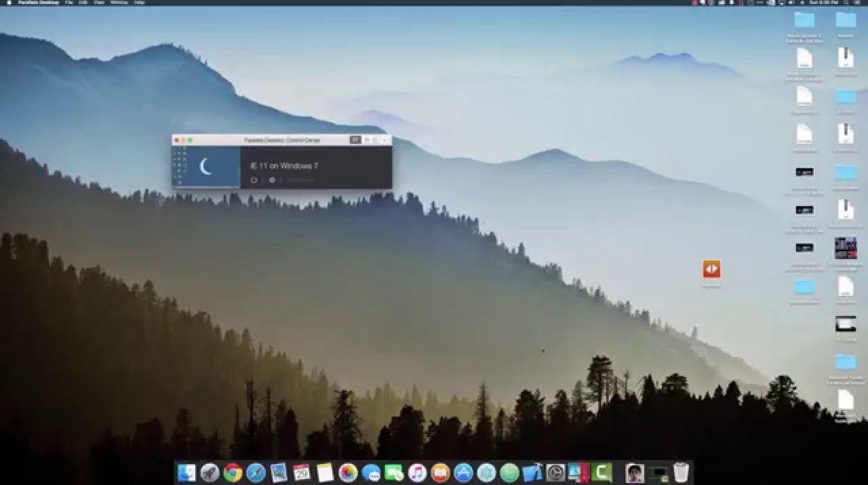Expand the dropdown arrow in Control Center title bar
Image resolution: width=868 pixels, height=485 pixels.
pos(384,140)
